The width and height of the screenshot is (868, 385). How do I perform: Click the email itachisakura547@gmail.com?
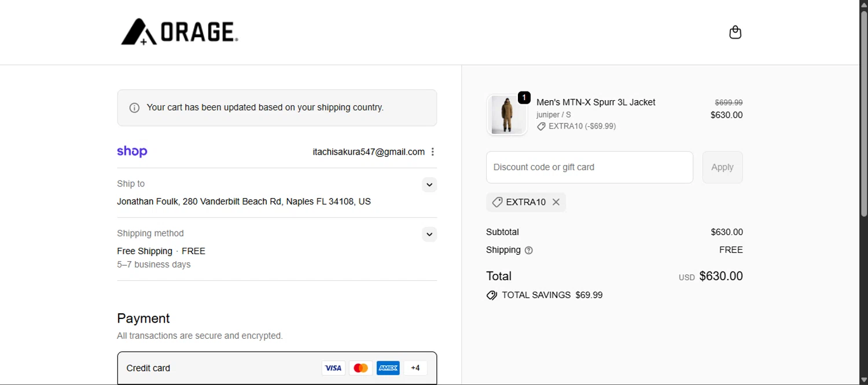369,152
